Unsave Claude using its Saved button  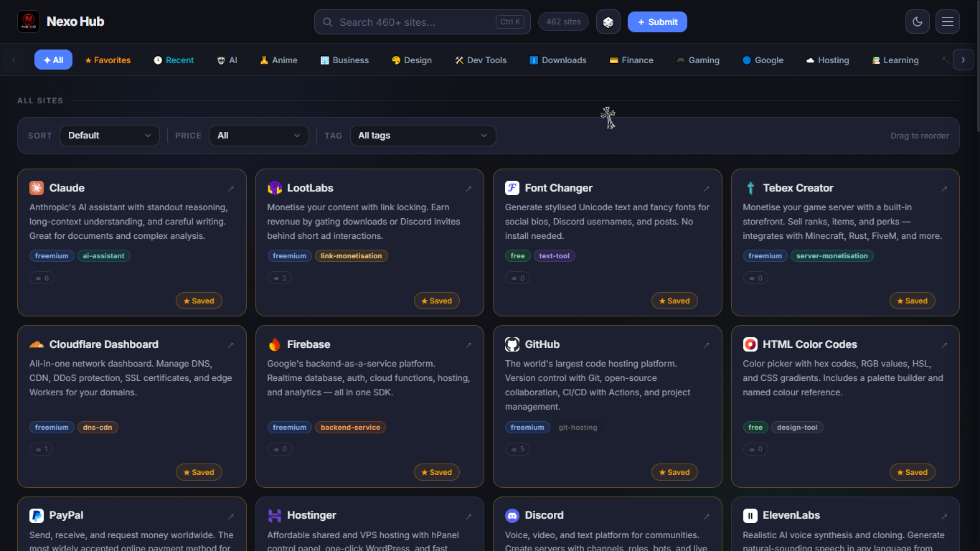(199, 301)
